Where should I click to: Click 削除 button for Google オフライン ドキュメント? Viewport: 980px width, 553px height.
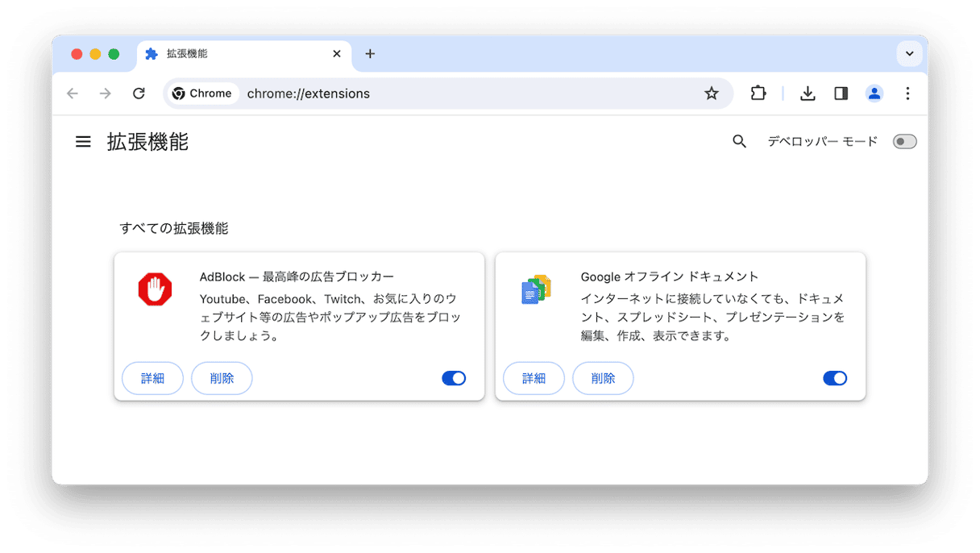coord(603,378)
